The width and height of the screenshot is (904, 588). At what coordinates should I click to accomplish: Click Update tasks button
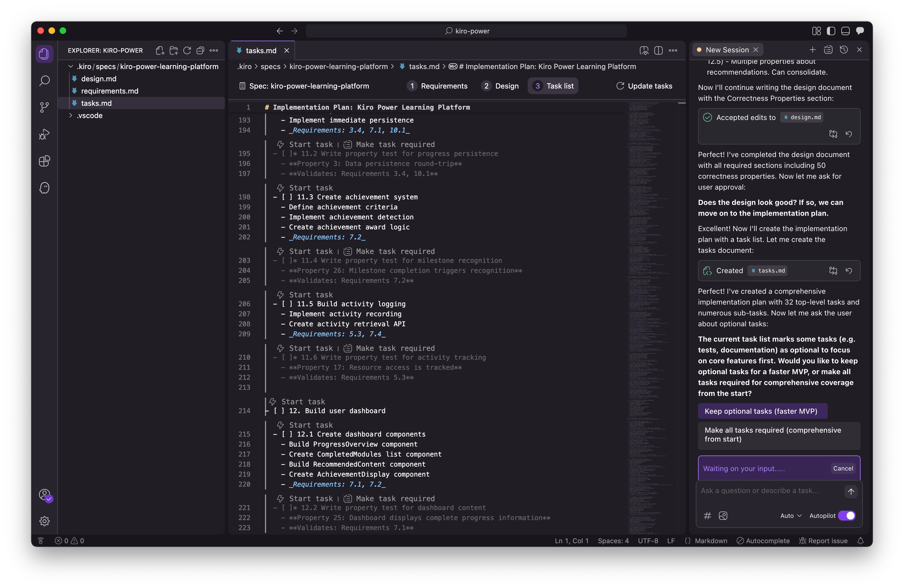coord(644,86)
